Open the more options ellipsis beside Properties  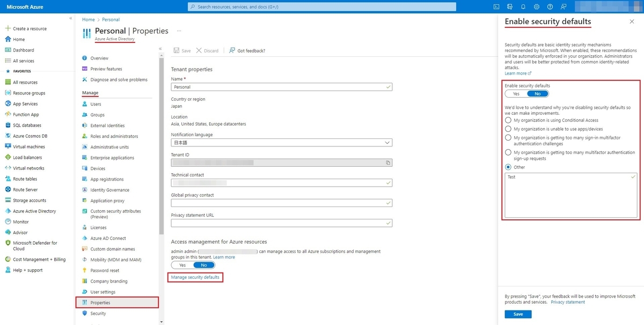[179, 31]
